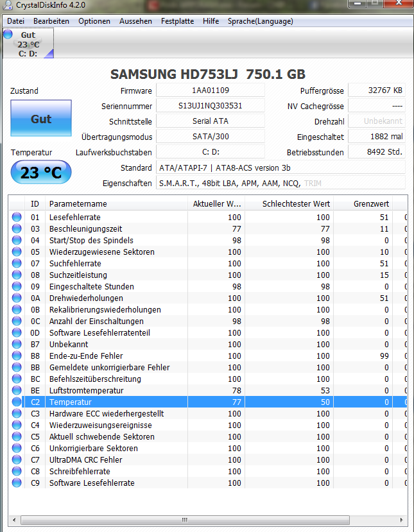
Task: Click status orb for Beschleunigungszeit row
Action: click(x=17, y=228)
